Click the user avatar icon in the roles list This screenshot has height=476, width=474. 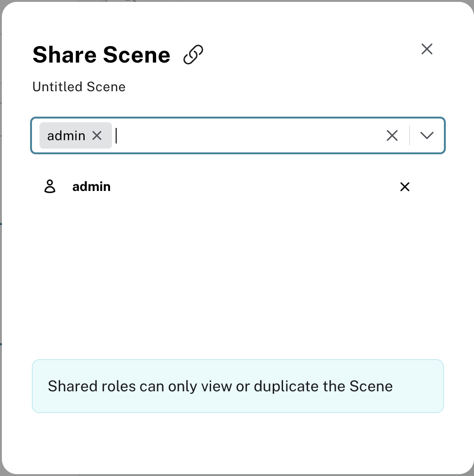coord(50,186)
